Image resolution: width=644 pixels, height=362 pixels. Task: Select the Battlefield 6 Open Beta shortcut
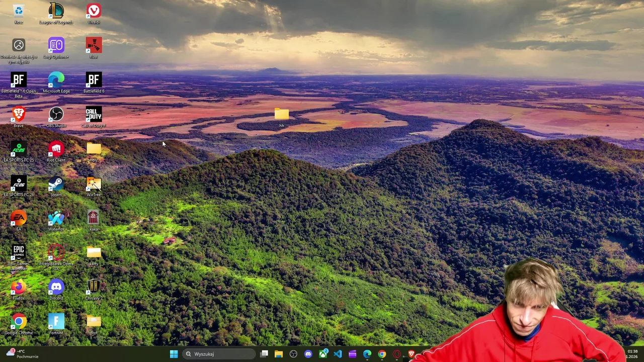[x=19, y=85]
